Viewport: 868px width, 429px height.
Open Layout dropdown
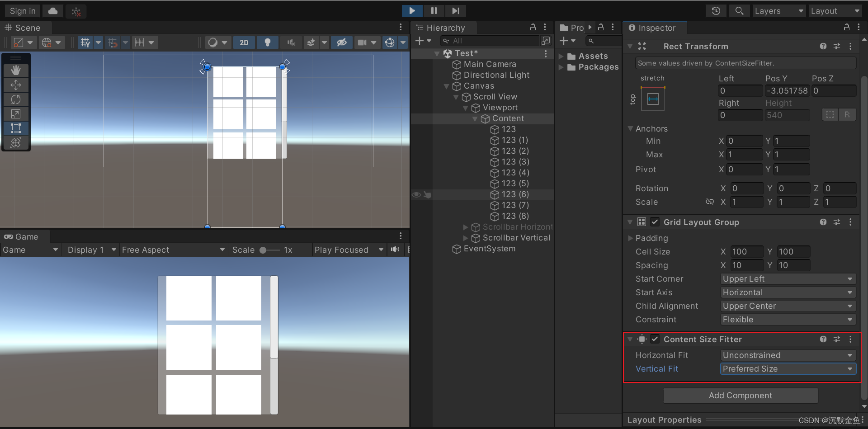[x=835, y=11]
